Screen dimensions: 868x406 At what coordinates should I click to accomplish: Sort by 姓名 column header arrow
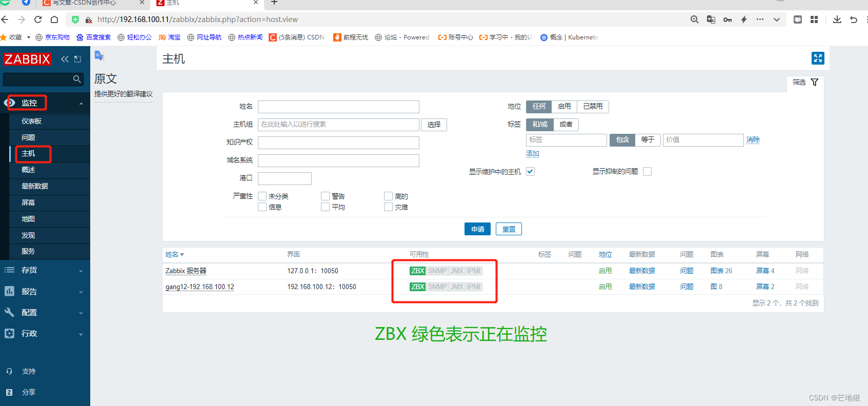tap(182, 255)
